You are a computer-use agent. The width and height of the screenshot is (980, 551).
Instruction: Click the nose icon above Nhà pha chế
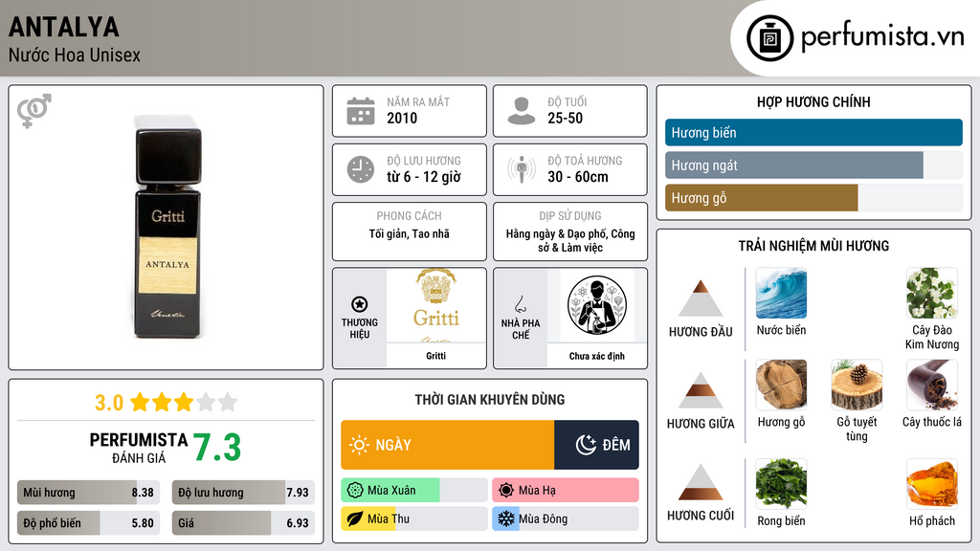point(520,304)
